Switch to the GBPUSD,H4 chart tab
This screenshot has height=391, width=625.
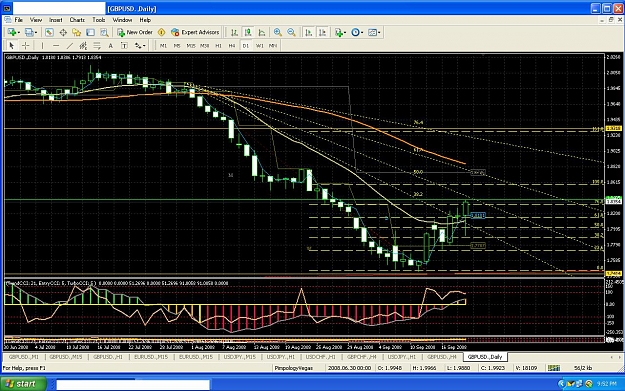pos(442,357)
